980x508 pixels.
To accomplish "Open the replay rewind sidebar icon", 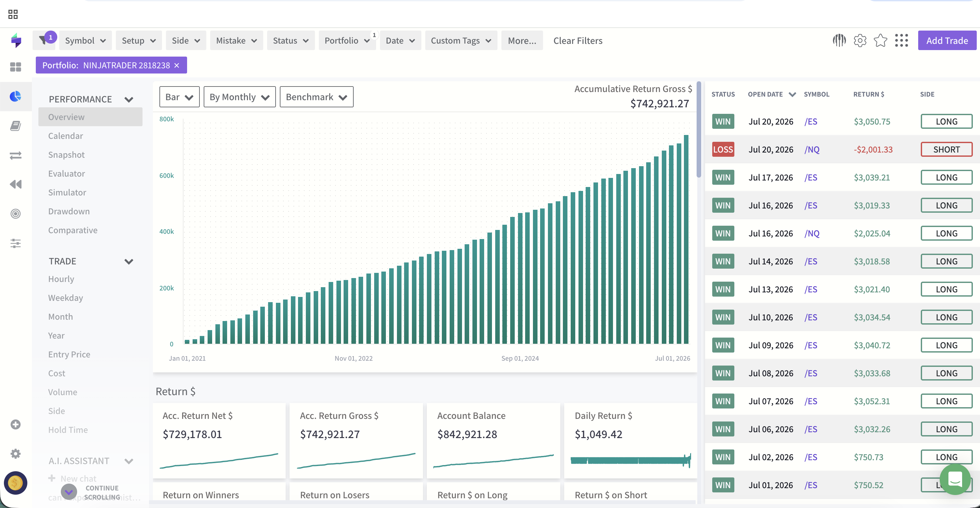I will point(15,184).
